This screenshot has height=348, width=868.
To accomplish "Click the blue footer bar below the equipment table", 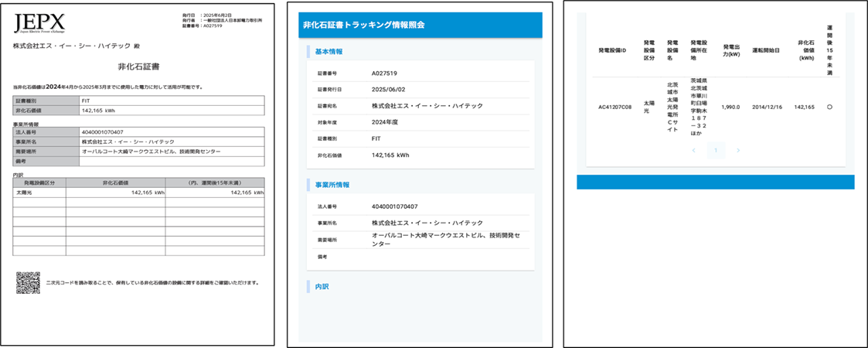I will click(715, 182).
